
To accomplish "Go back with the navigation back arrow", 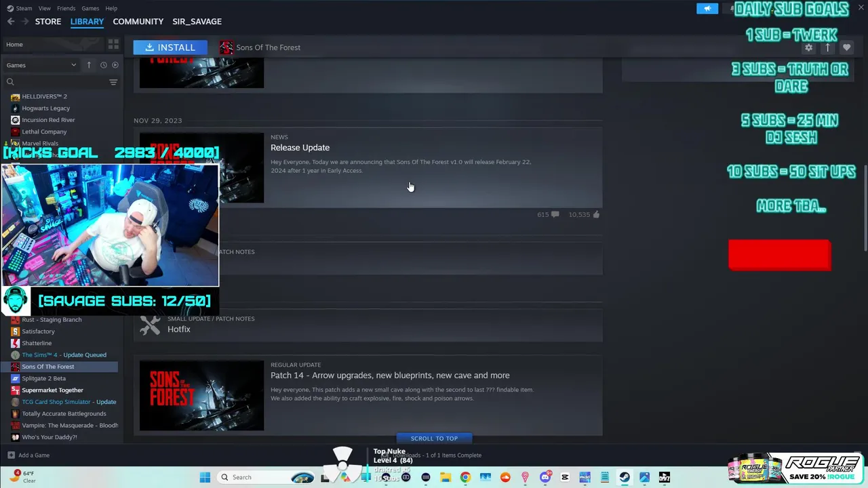I will click(x=10, y=22).
